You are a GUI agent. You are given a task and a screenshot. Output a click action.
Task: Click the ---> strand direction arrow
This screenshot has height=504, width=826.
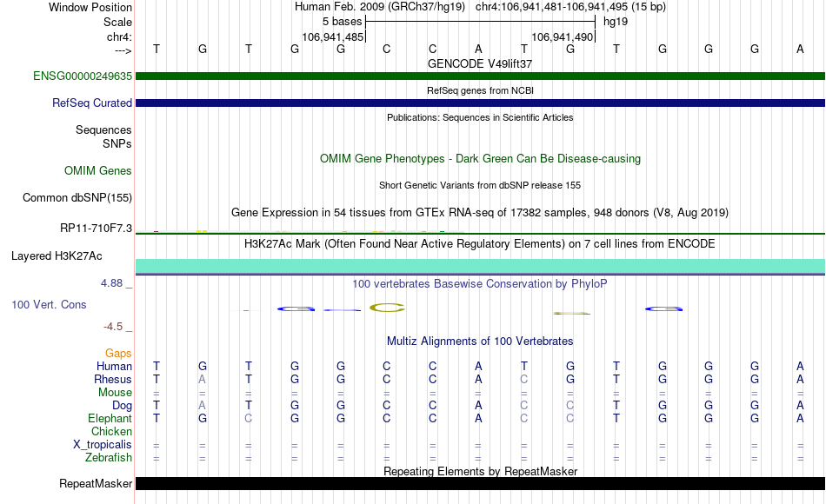tap(123, 50)
